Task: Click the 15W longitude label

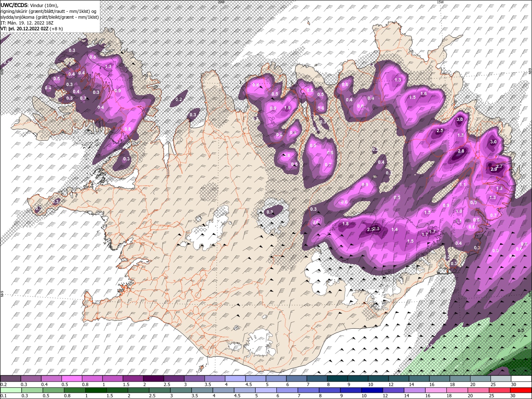Action: (x=440, y=2)
